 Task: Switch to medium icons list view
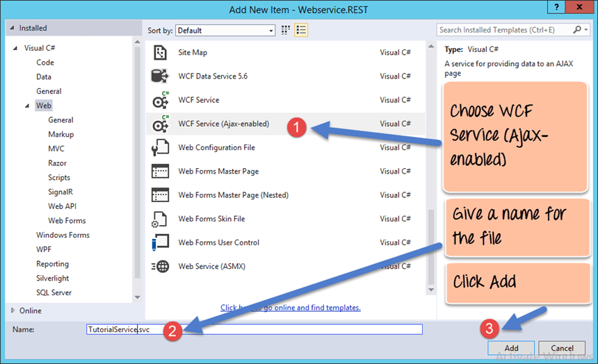point(301,30)
